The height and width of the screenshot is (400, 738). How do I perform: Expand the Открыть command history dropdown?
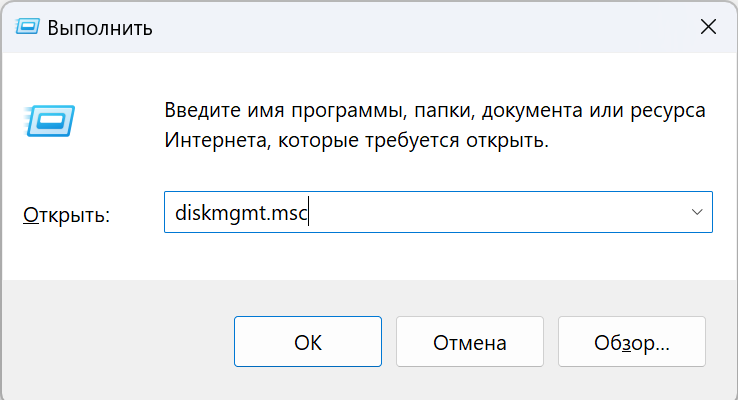(697, 213)
